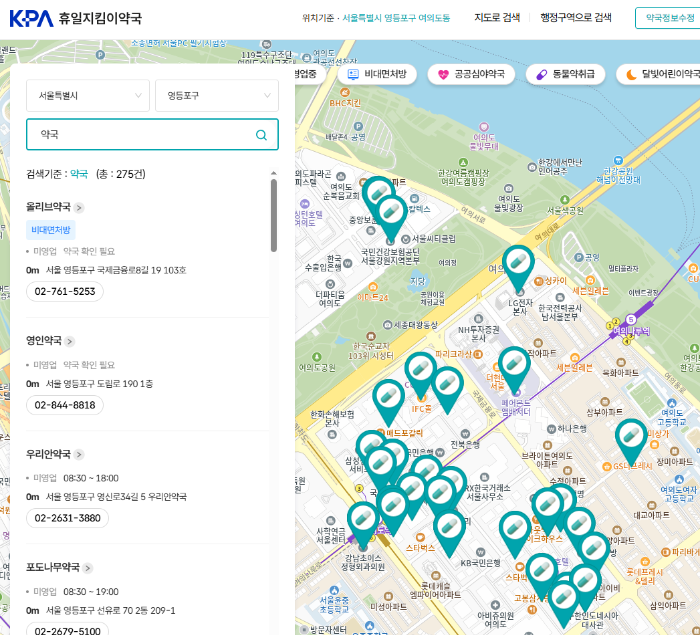Image resolution: width=700 pixels, height=635 pixels.
Task: Call 포도나무약국 at 02-2679-5100
Action: pos(67,629)
